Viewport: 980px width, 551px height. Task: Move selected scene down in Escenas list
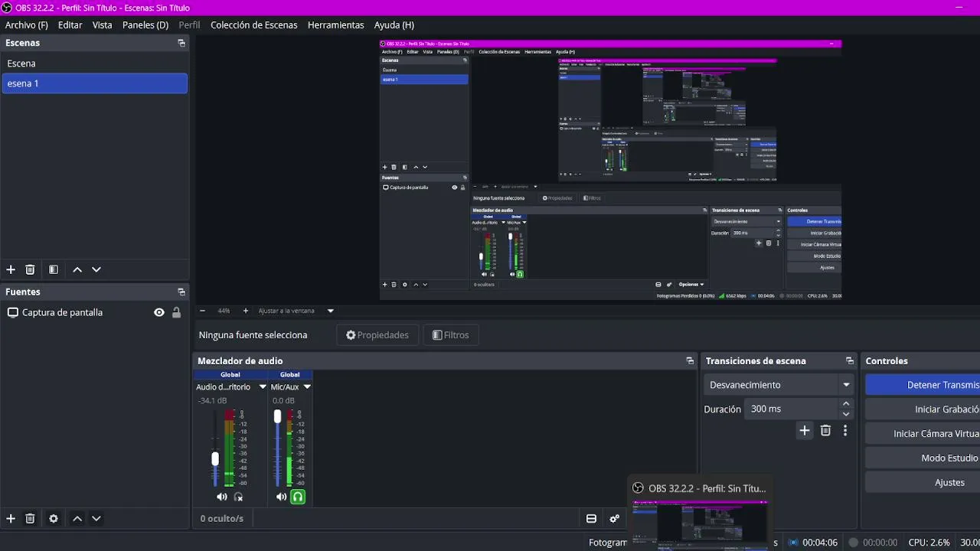(96, 269)
